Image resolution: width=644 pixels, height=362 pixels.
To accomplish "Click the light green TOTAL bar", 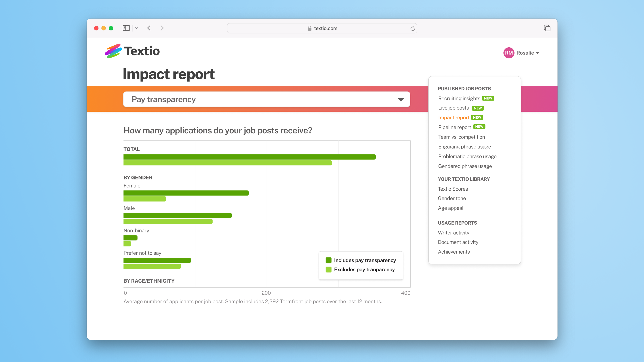I will (x=228, y=163).
